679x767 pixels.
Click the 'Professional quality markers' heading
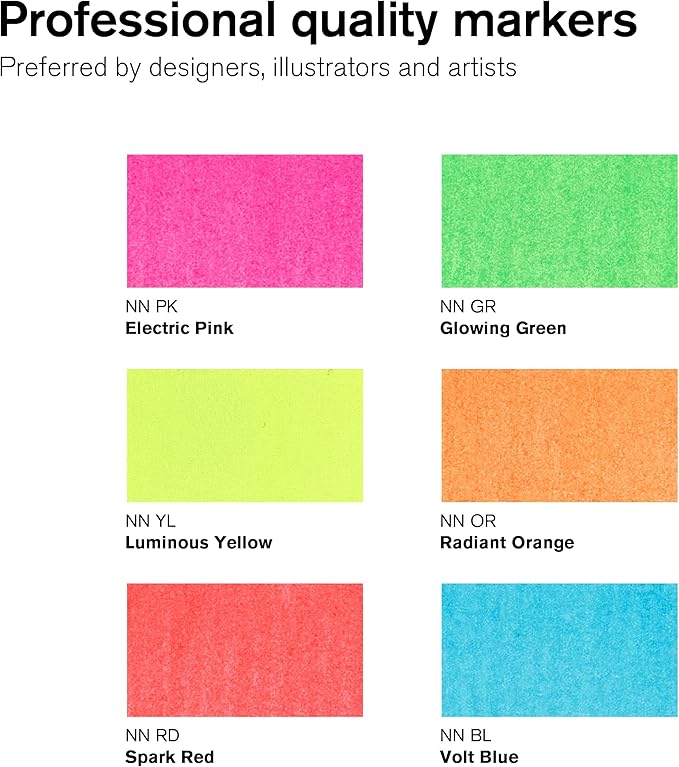point(318,22)
